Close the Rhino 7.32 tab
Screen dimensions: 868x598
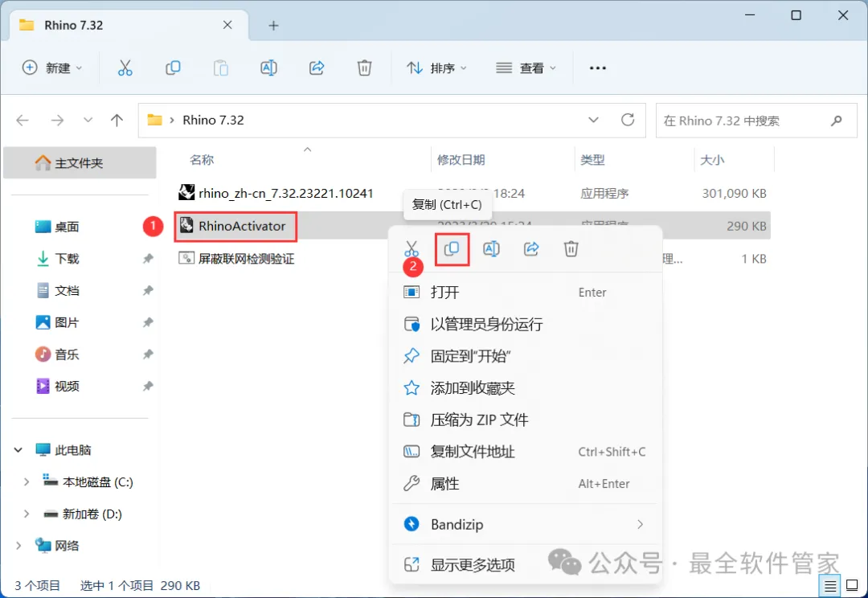tap(227, 25)
